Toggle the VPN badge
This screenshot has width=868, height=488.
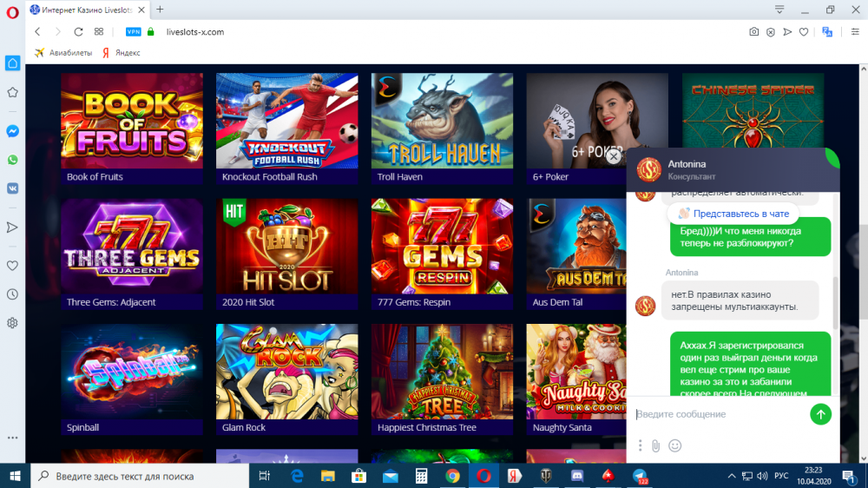[134, 32]
